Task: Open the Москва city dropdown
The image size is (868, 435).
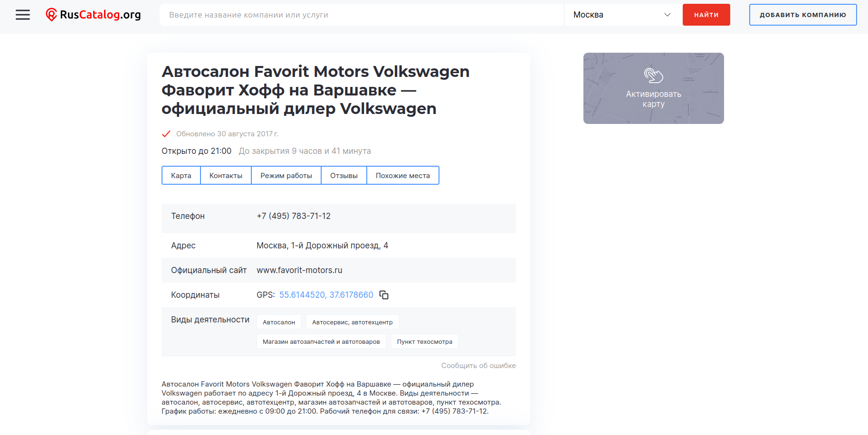Action: click(621, 15)
